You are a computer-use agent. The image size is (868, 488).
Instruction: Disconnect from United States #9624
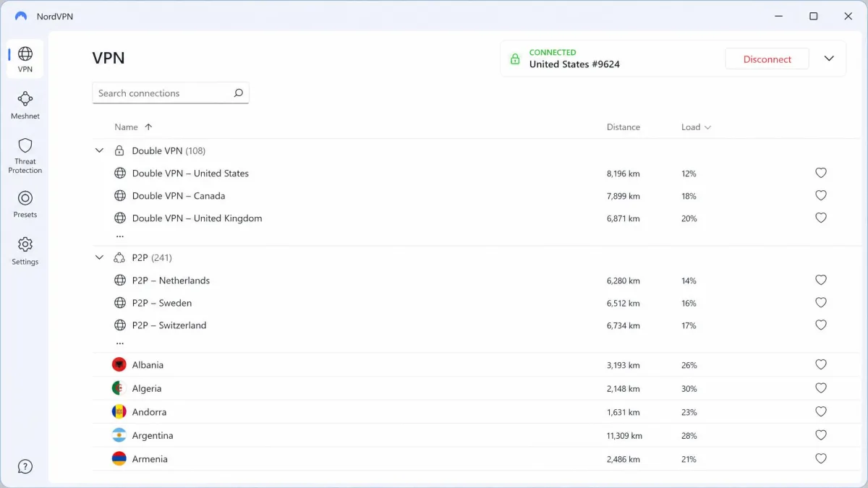click(x=767, y=59)
